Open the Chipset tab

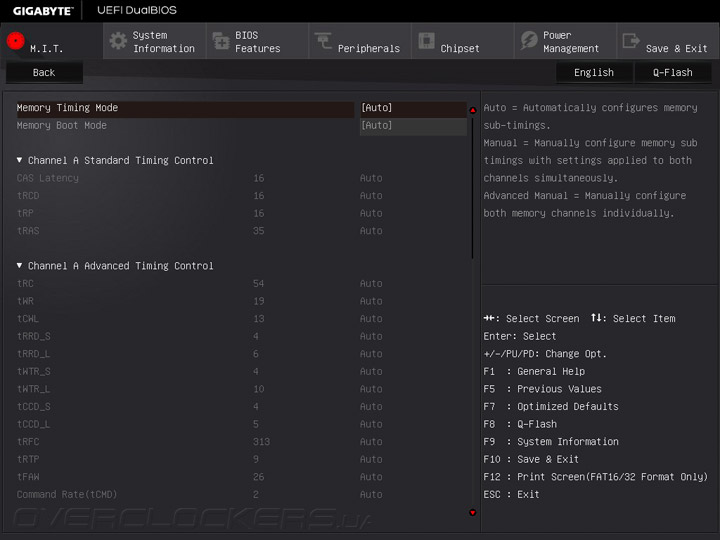pos(460,48)
